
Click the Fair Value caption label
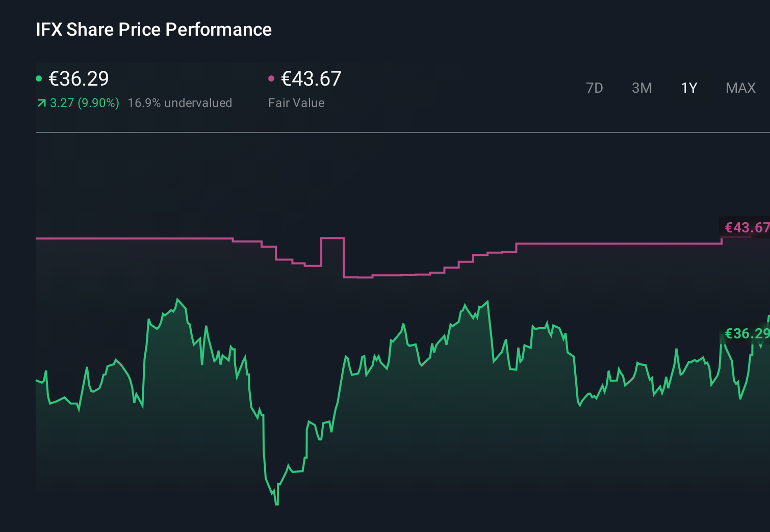pos(296,102)
